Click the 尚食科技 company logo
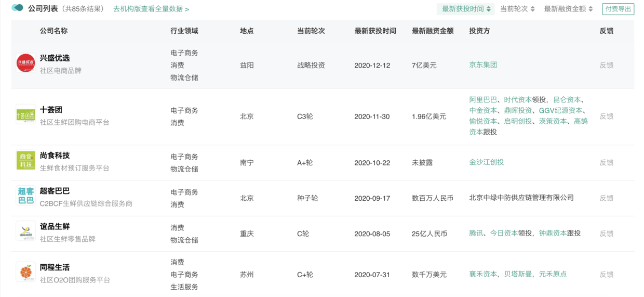 pyautogui.click(x=25, y=160)
